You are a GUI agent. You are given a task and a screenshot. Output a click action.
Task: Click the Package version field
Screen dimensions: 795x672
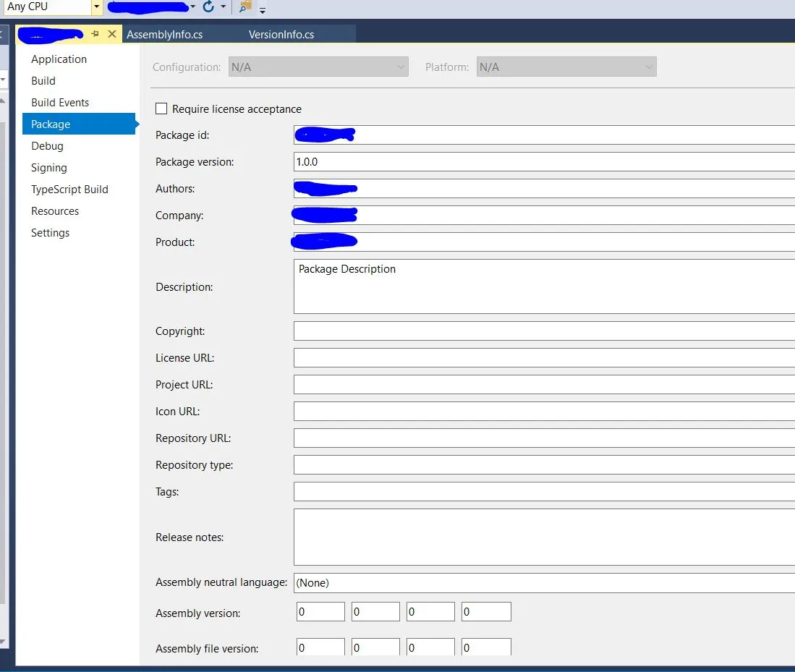coord(544,162)
